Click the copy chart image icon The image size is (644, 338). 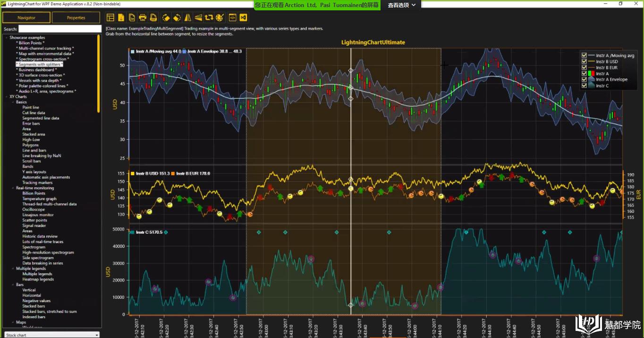coord(132,18)
